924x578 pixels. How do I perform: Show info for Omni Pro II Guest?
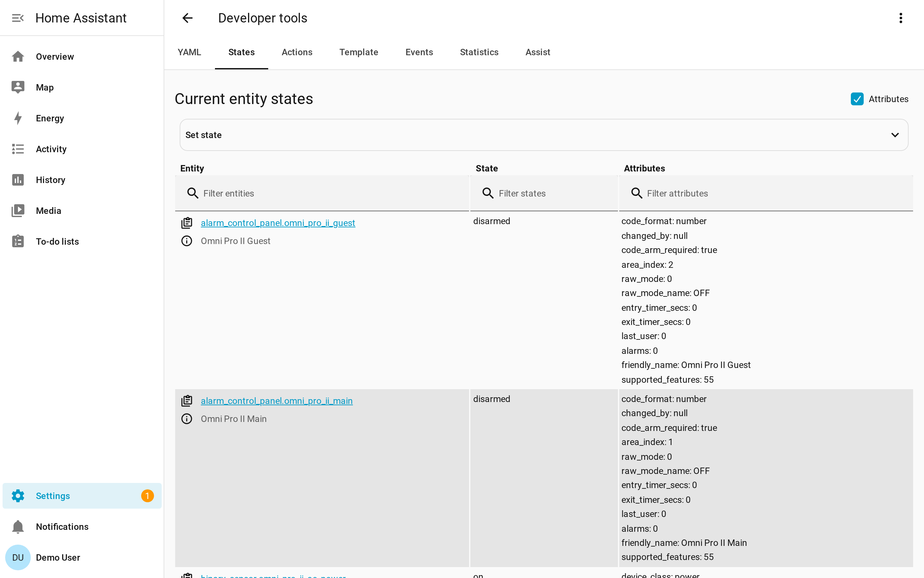pos(187,241)
